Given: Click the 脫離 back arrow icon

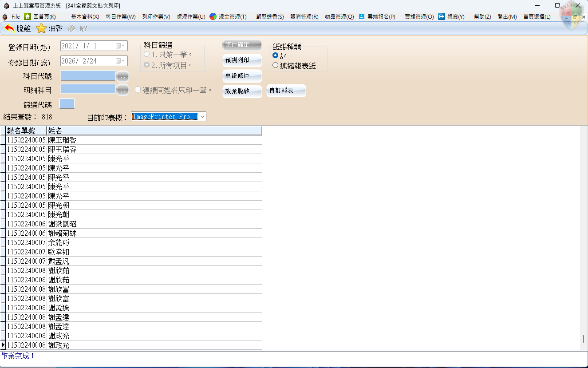Looking at the screenshot, I should (9, 28).
